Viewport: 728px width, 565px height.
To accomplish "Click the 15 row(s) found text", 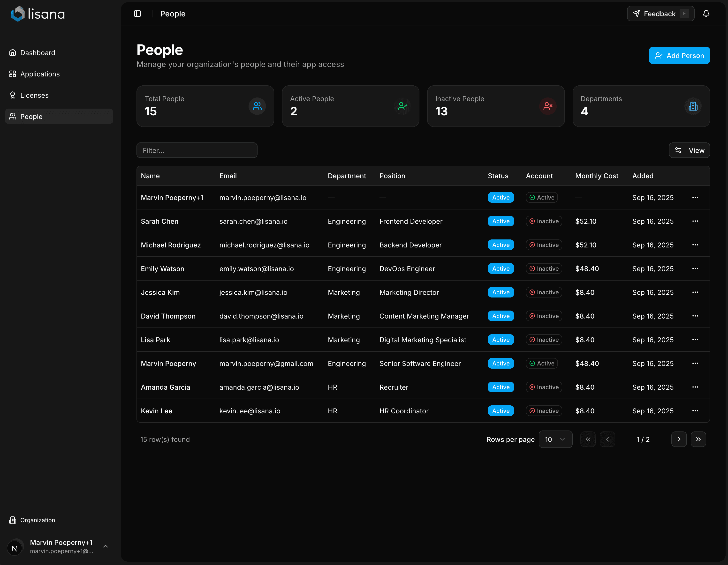I will [165, 439].
